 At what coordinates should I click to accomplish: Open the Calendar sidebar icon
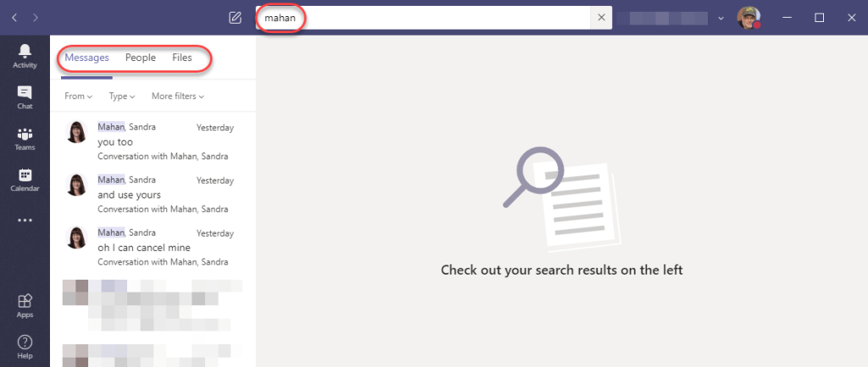tap(25, 180)
